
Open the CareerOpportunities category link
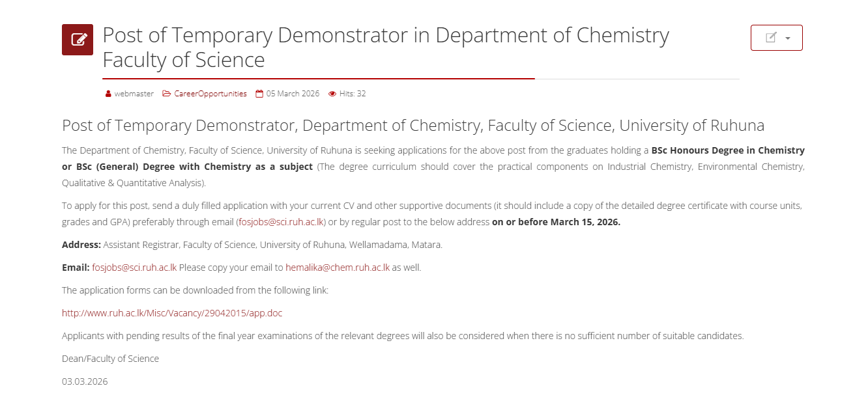pyautogui.click(x=210, y=94)
